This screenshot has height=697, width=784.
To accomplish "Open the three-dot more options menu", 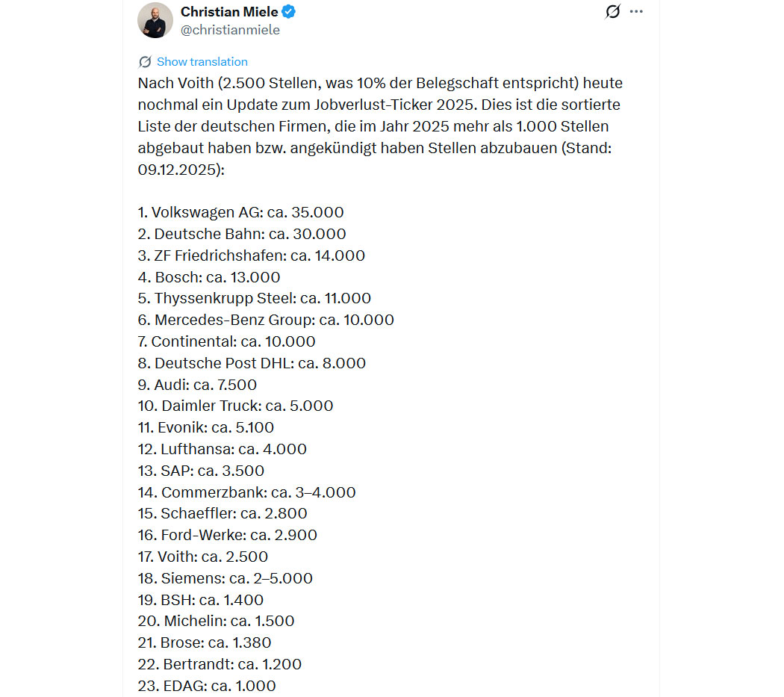I will (636, 12).
